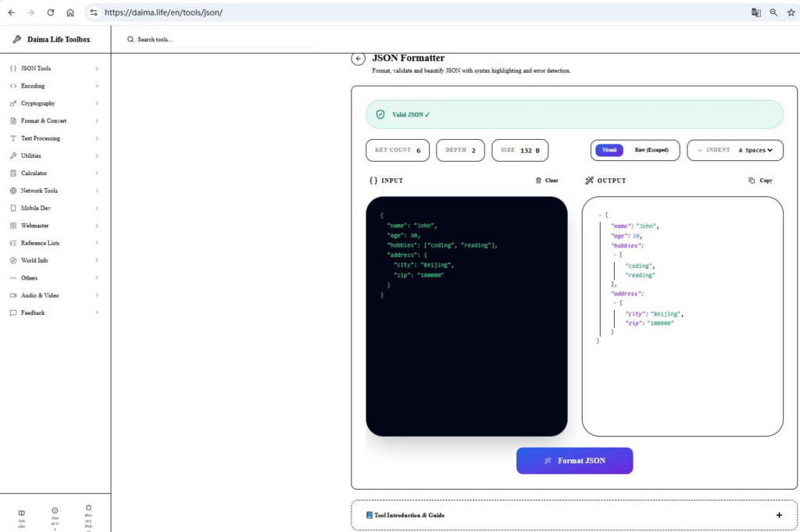The width and height of the screenshot is (800, 532).
Task: Collapse the root object in output
Action: point(600,216)
